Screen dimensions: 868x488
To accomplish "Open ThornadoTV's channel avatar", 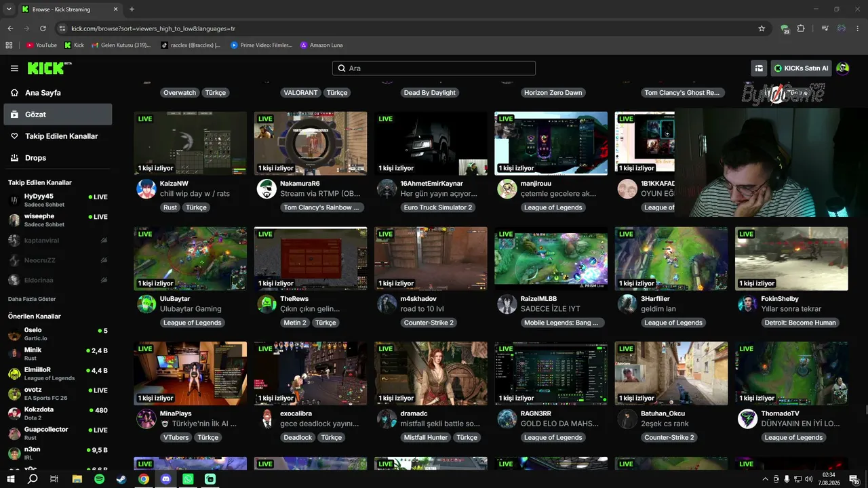I will pyautogui.click(x=747, y=419).
